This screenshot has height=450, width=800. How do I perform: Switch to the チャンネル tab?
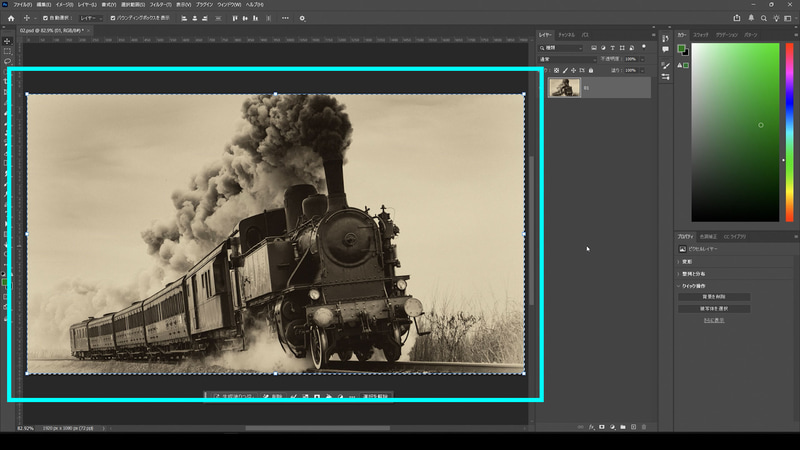click(x=566, y=34)
